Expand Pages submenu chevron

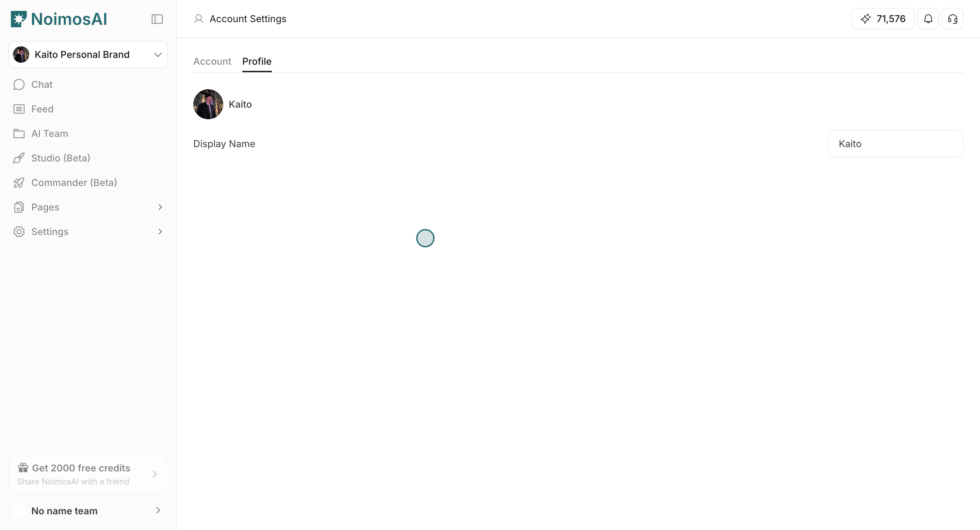pyautogui.click(x=160, y=207)
